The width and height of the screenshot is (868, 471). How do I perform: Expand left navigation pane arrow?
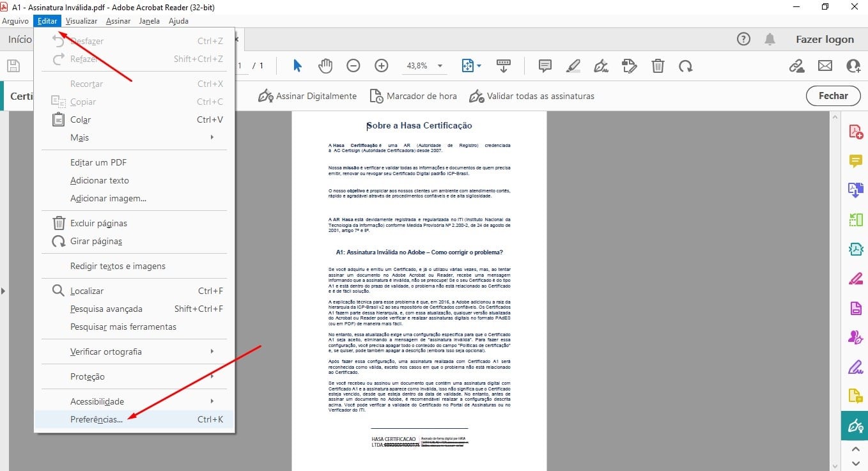click(x=3, y=291)
